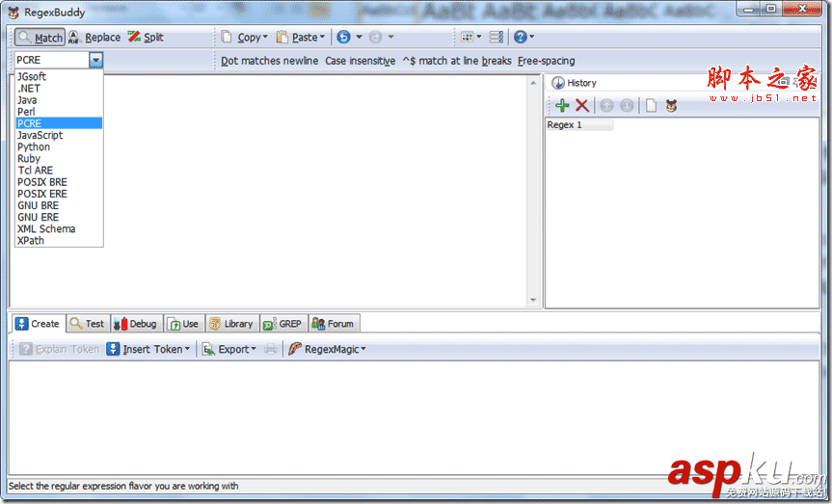Toggle Free-spacing option

click(546, 61)
